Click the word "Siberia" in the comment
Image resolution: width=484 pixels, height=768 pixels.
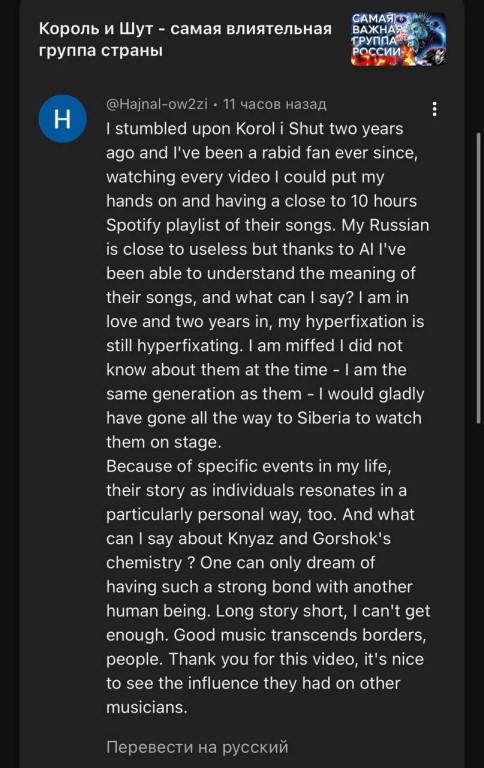coord(324,418)
